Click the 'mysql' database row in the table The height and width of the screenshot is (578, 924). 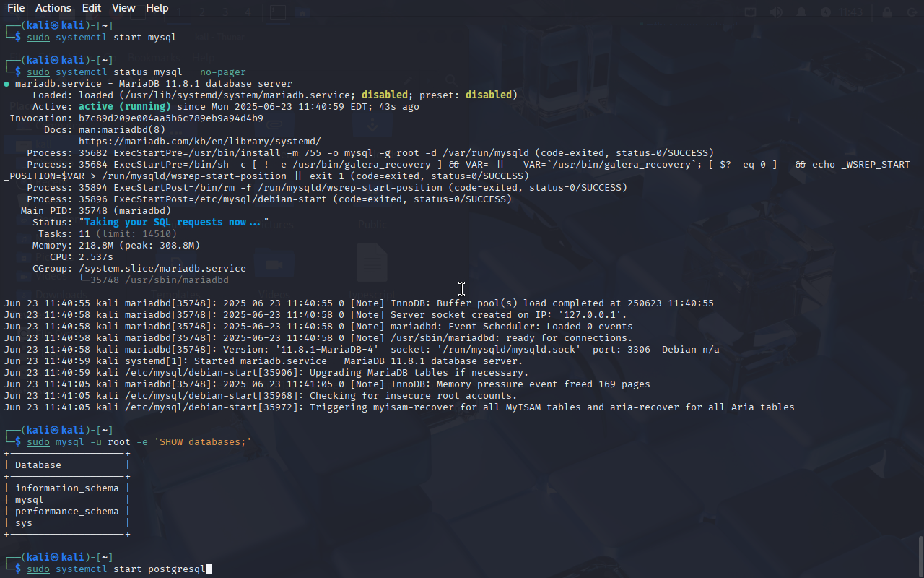(x=30, y=500)
